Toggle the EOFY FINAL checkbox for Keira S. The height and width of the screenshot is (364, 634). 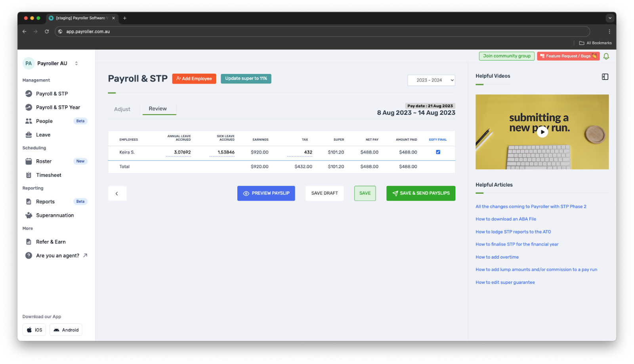437,152
